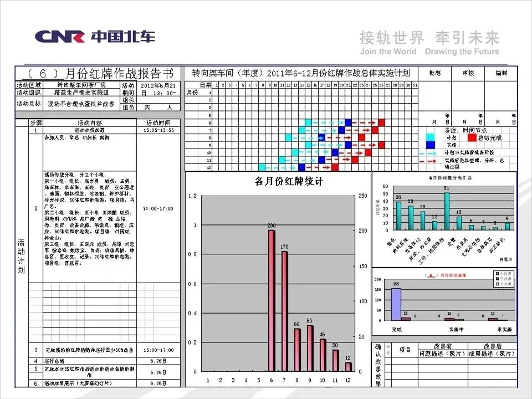Click the date cell 2012年6月21
Viewport: 532px width, 399px height.
(x=158, y=85)
